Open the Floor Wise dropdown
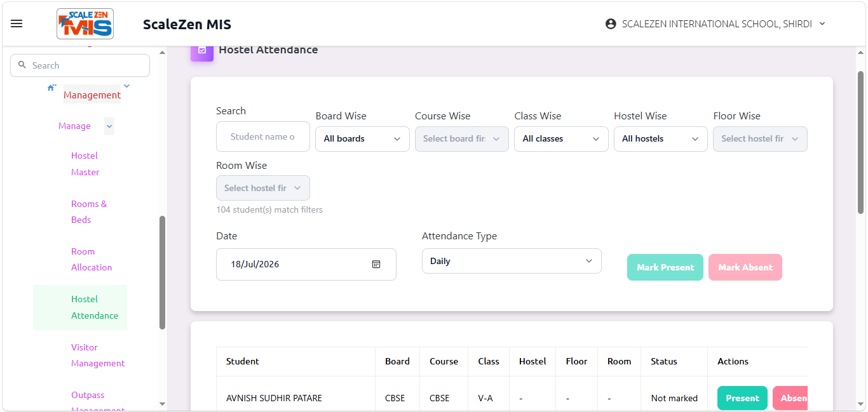 (x=760, y=139)
